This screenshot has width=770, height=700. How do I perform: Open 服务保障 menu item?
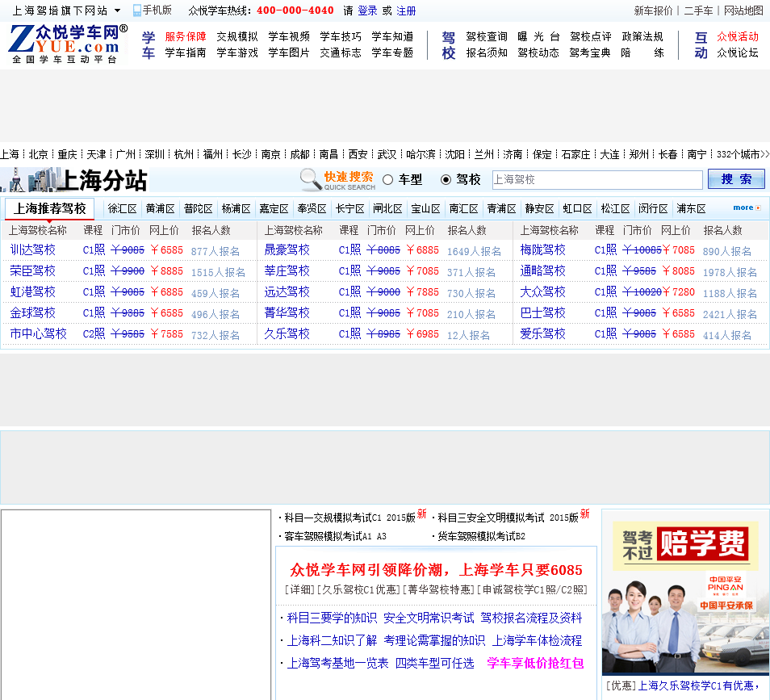pyautogui.click(x=186, y=37)
